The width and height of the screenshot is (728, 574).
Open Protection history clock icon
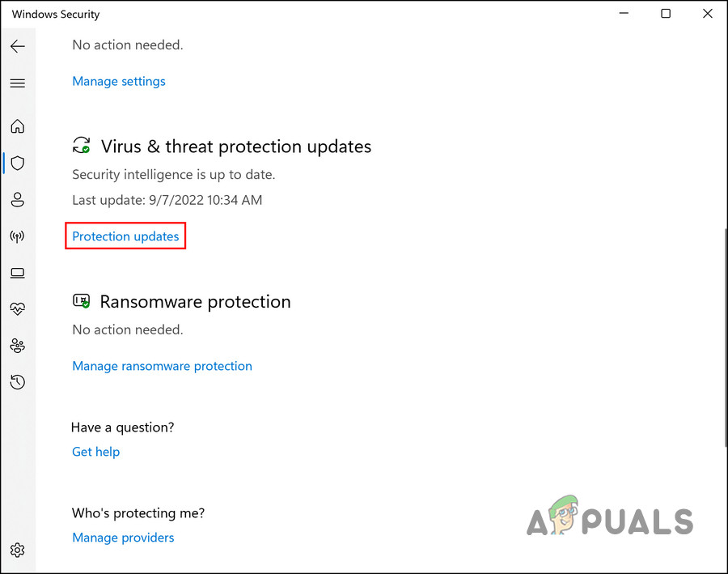17,382
